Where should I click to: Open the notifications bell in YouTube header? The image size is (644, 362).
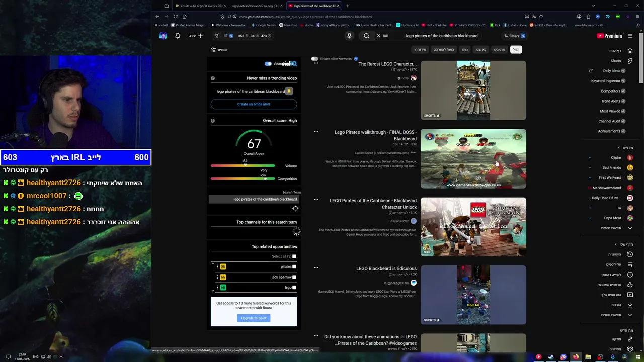pos(177,36)
